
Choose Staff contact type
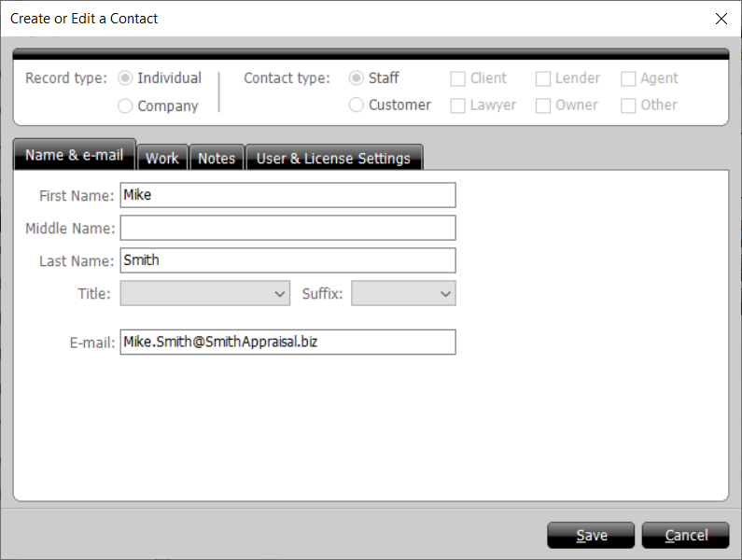pyautogui.click(x=357, y=78)
